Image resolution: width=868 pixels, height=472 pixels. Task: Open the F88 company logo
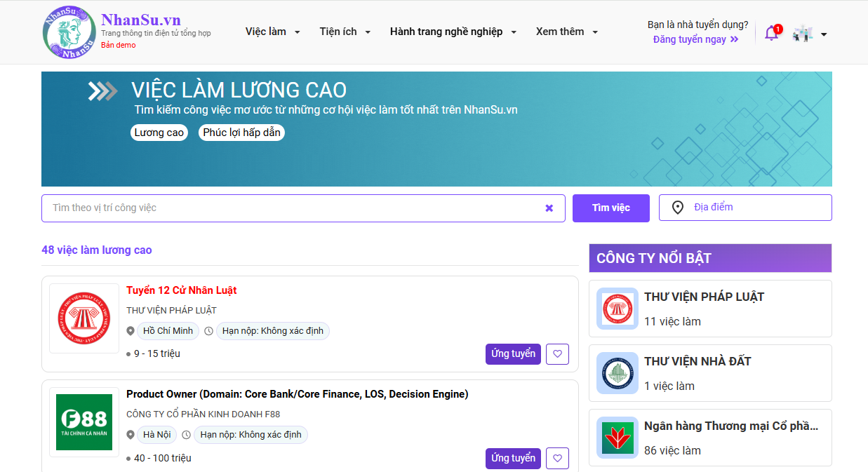pyautogui.click(x=84, y=422)
